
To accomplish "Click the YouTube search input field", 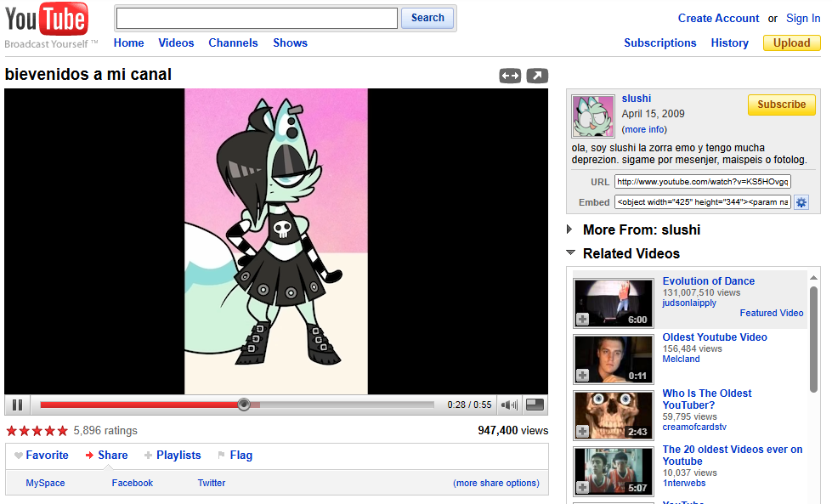I will coord(257,18).
